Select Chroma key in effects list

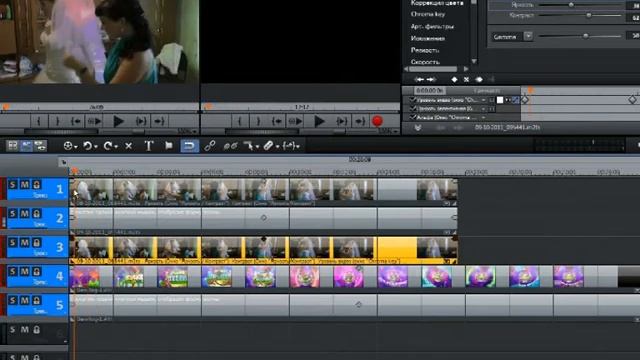(428, 14)
